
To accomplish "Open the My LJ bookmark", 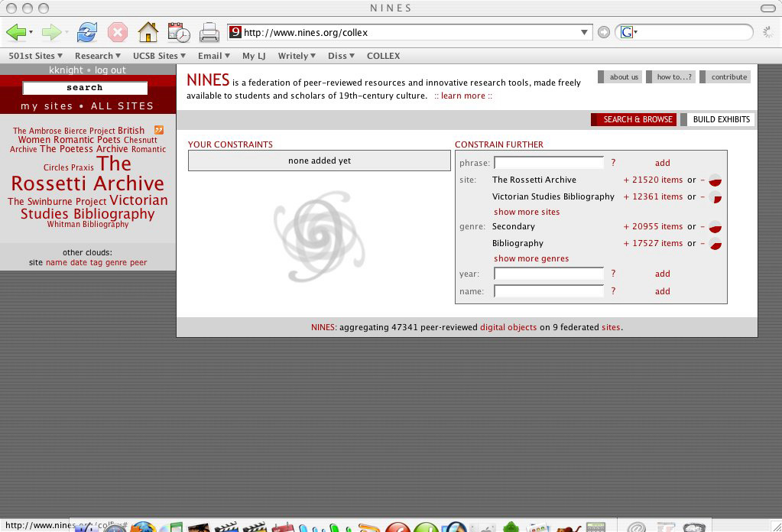I will [x=254, y=56].
